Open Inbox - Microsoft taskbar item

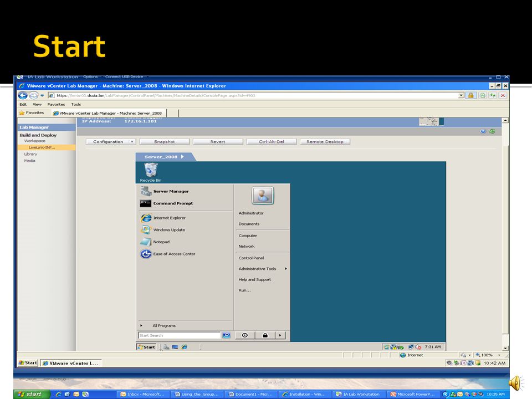143,394
